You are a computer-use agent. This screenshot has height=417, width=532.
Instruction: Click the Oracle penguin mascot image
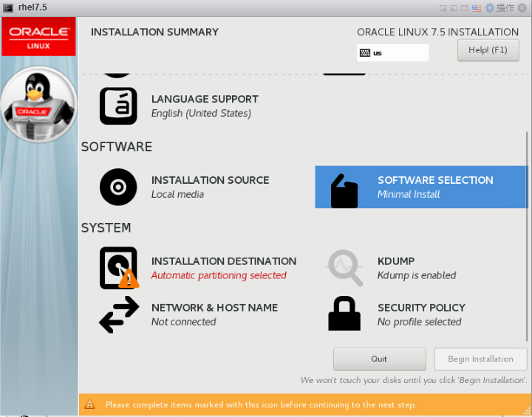[38, 104]
